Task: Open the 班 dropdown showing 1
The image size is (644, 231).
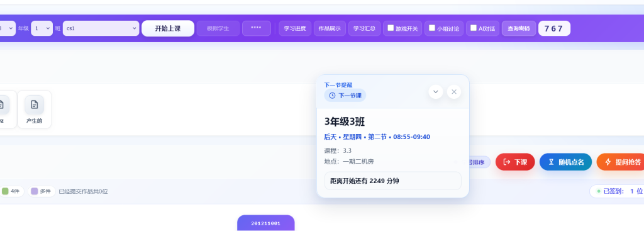Action: 42,28
